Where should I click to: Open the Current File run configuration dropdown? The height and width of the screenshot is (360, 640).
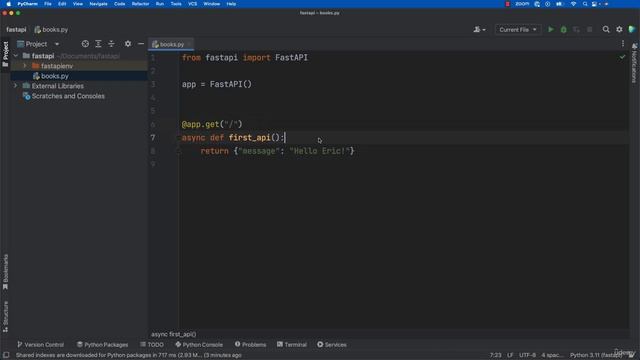tap(518, 29)
